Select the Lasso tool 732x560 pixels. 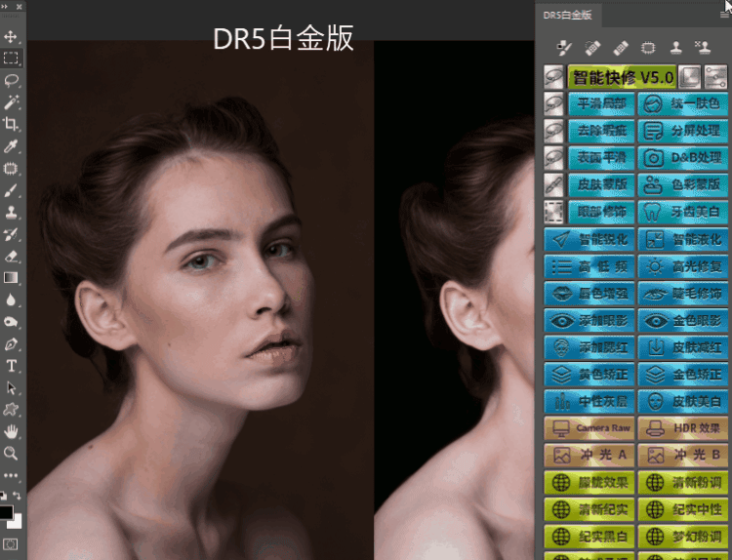click(12, 80)
